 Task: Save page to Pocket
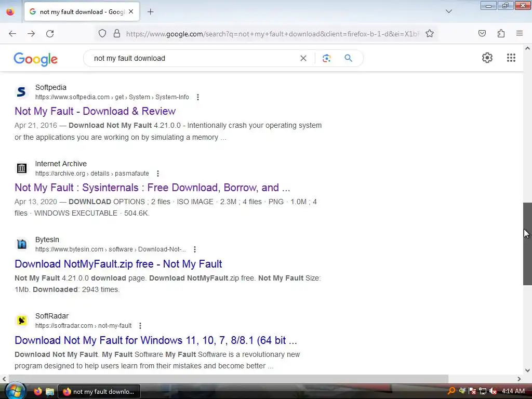coord(482,33)
